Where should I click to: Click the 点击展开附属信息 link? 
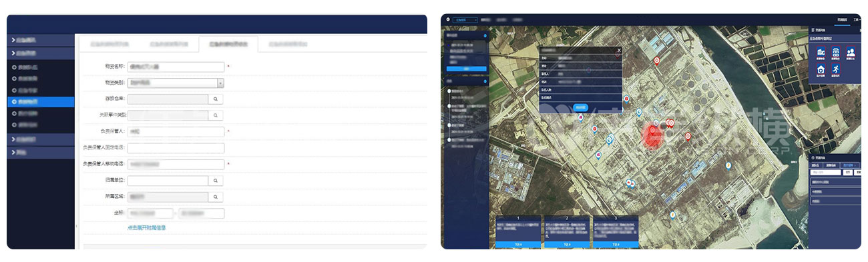click(146, 228)
